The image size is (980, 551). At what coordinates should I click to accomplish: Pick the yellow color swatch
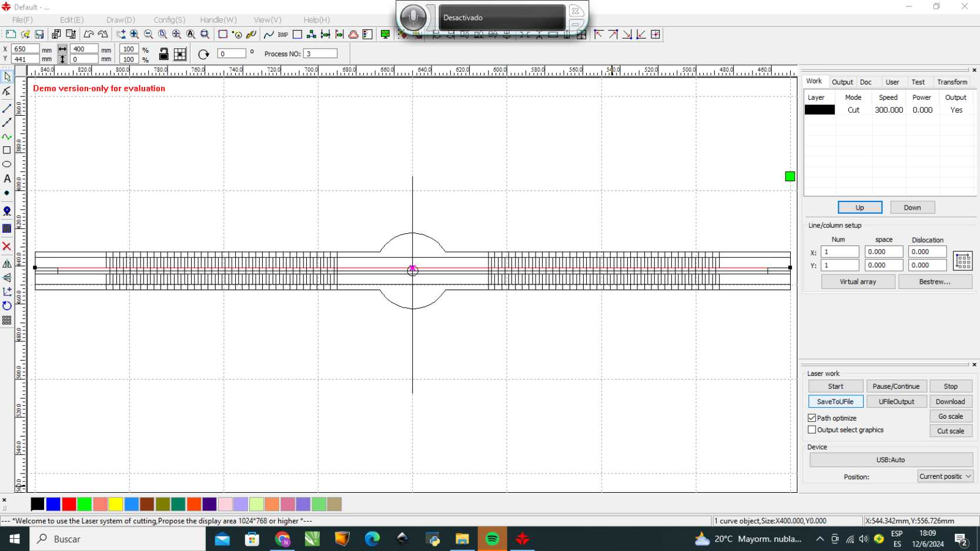pyautogui.click(x=116, y=504)
